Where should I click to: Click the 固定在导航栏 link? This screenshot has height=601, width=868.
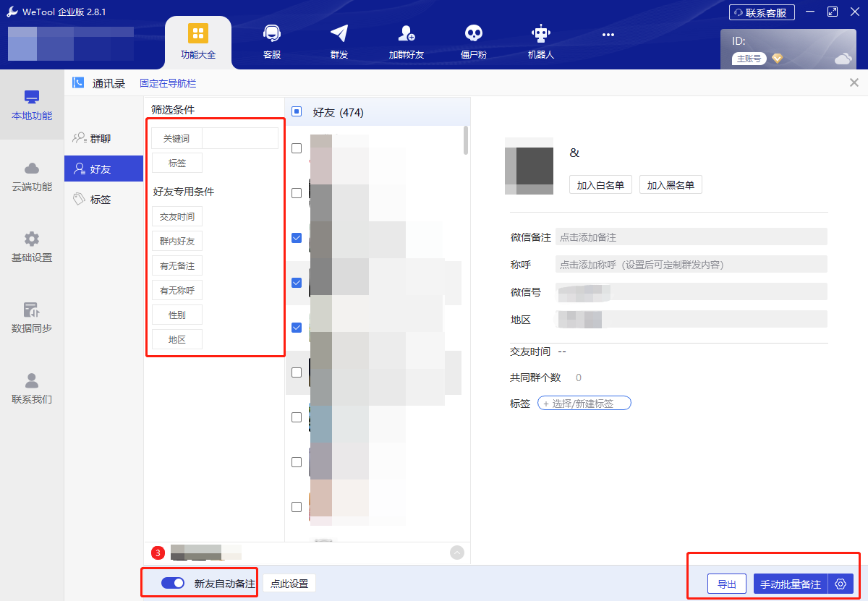coord(168,83)
